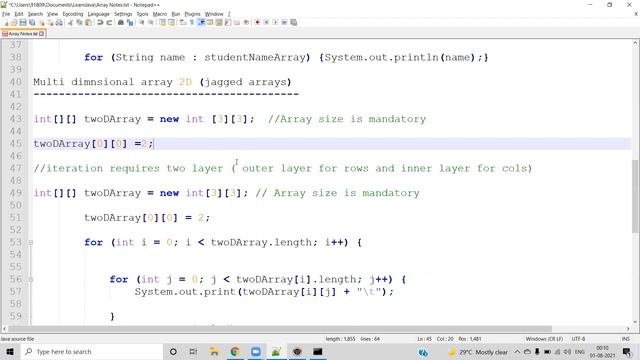Click Save Recorded Macro icon
This screenshot has width=640, height=360.
[x=293, y=22]
